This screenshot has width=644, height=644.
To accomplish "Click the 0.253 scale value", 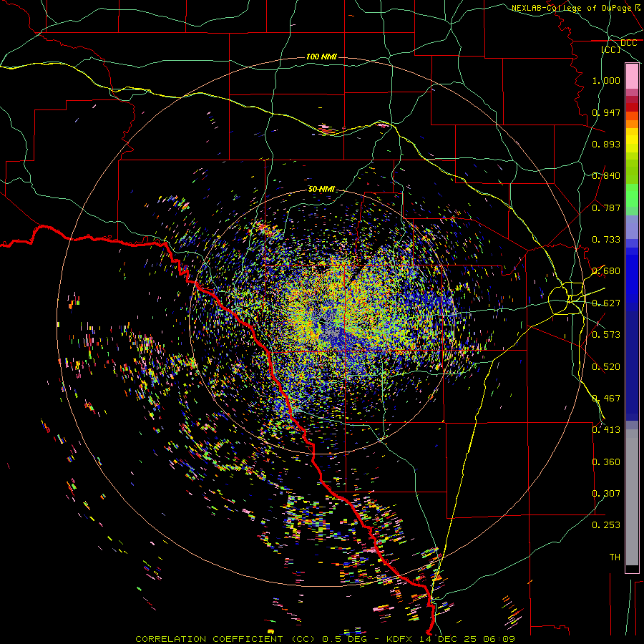I will [x=606, y=525].
